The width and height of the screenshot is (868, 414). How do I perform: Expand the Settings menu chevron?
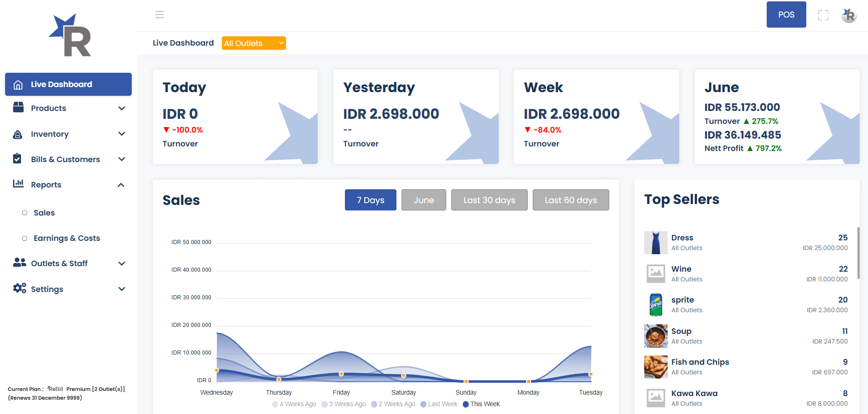pyautogui.click(x=122, y=289)
